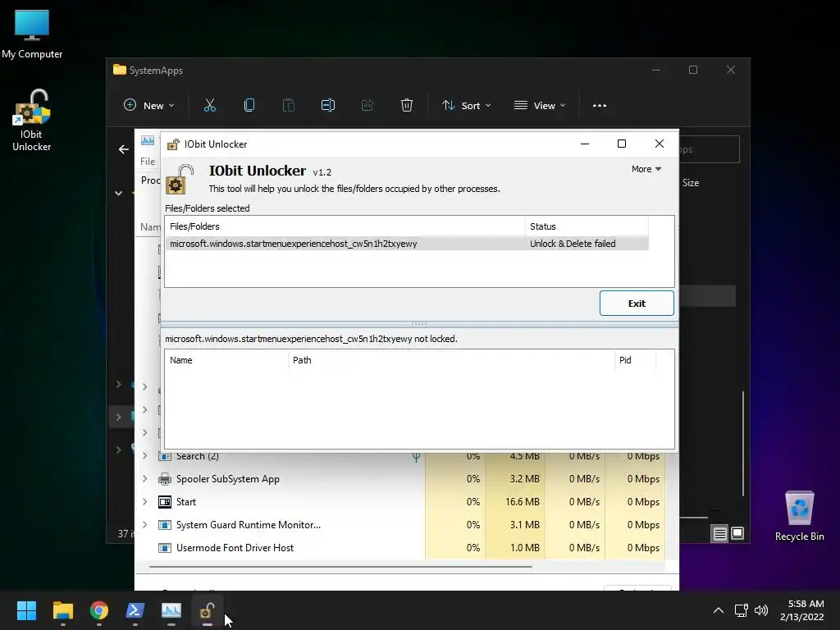Click the Files/Folders column header
Image resolution: width=840 pixels, height=630 pixels.
click(345, 226)
